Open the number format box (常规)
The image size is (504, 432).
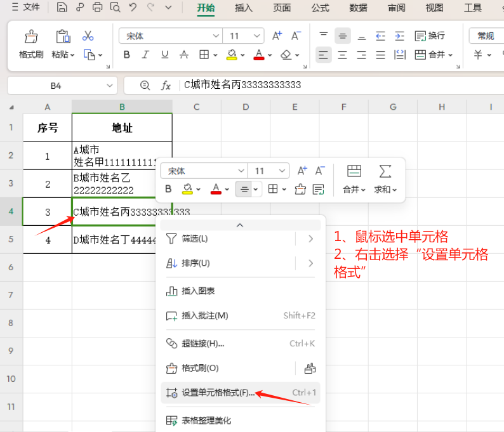[x=486, y=36]
